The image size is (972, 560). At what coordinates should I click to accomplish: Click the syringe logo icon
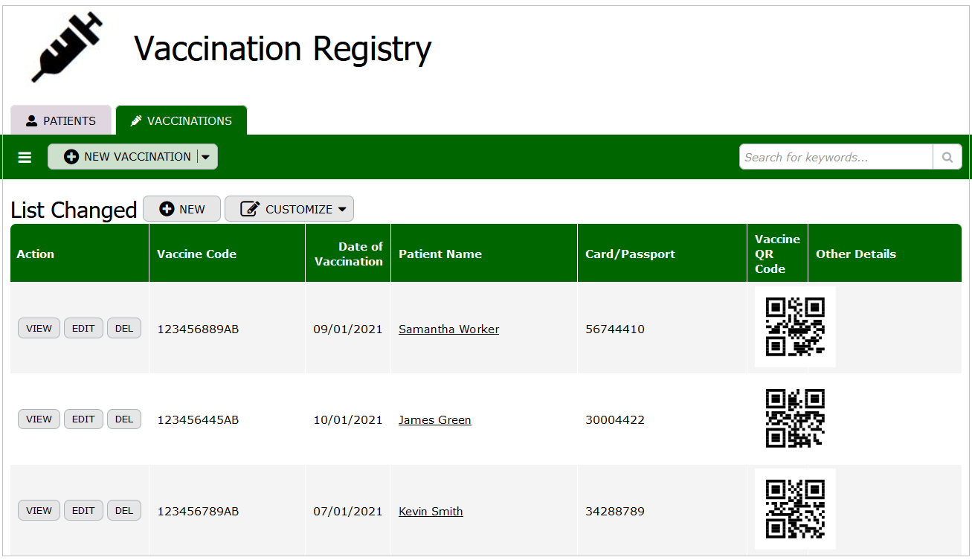pyautogui.click(x=66, y=48)
